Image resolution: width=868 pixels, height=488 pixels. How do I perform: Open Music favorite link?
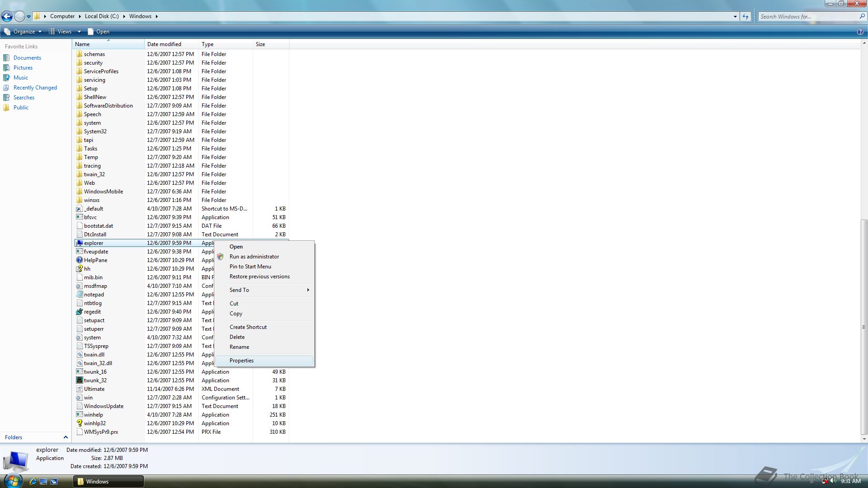coord(21,78)
